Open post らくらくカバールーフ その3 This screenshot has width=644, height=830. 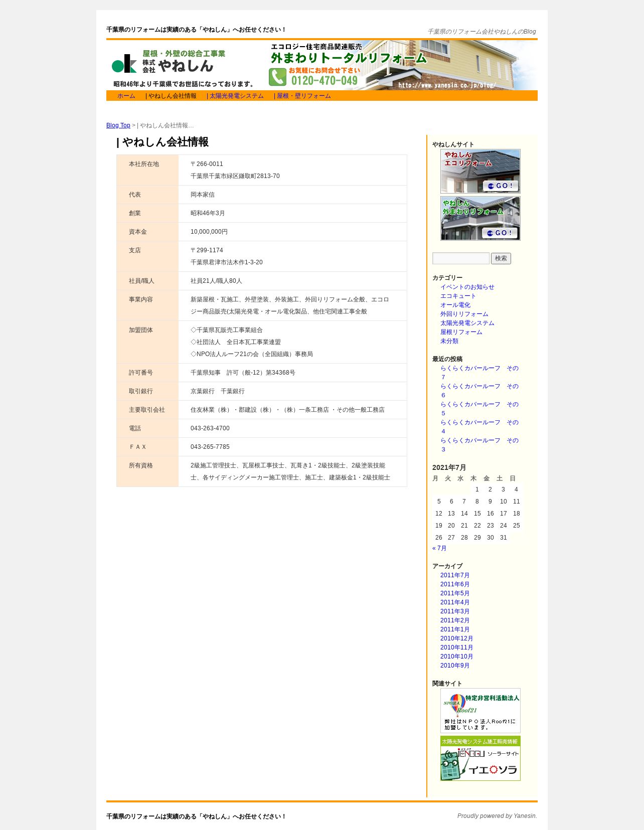[x=479, y=445]
